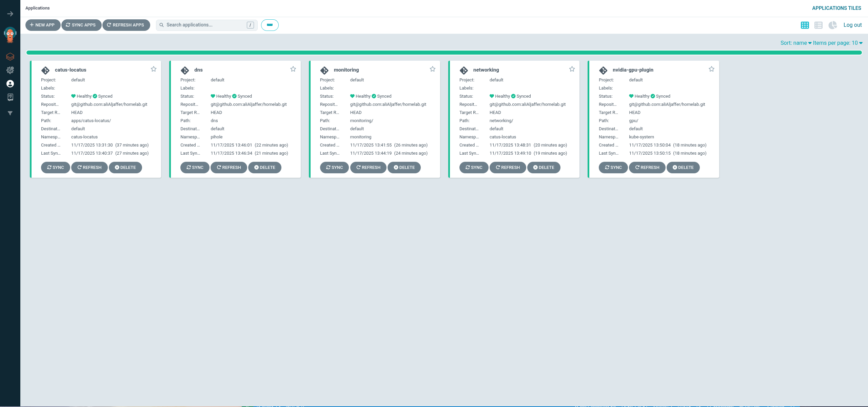Image resolution: width=868 pixels, height=407 pixels.
Task: Switch to summary pie chart view
Action: tap(832, 25)
